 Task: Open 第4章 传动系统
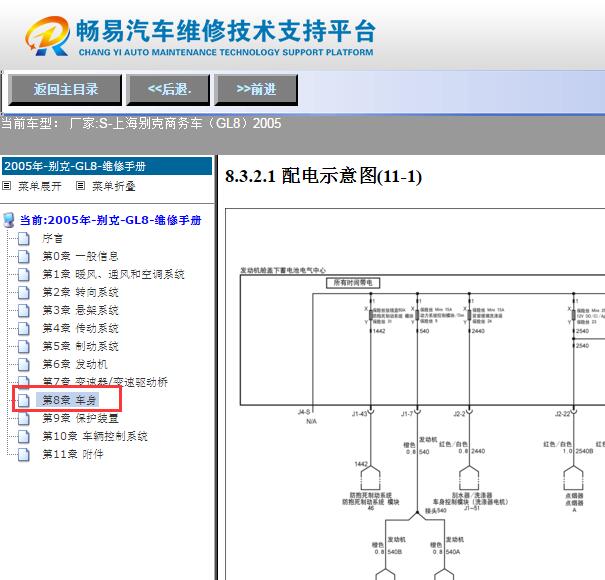tap(80, 328)
